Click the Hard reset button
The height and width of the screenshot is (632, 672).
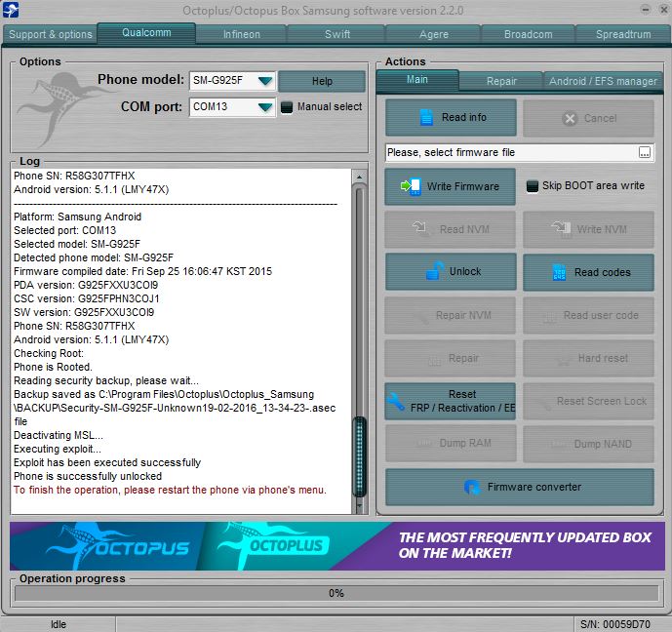(588, 358)
